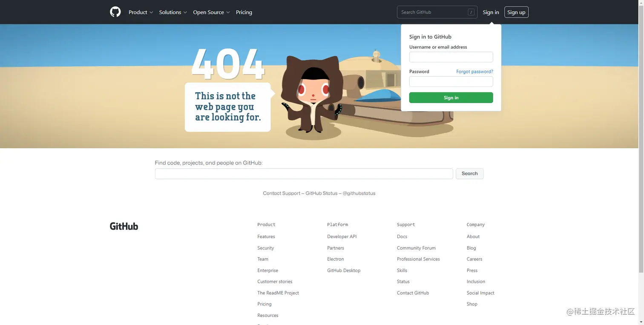Open Enterprise in the footer

click(267, 270)
